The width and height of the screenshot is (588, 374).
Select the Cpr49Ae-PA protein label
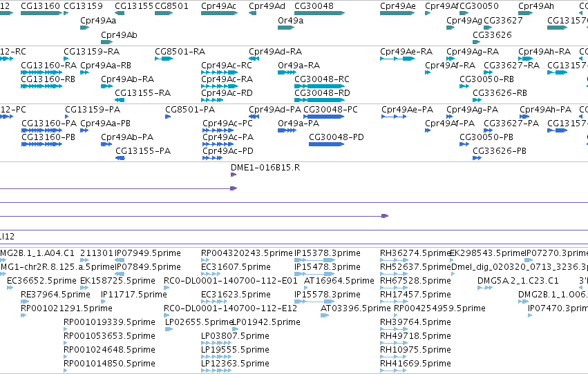point(407,110)
